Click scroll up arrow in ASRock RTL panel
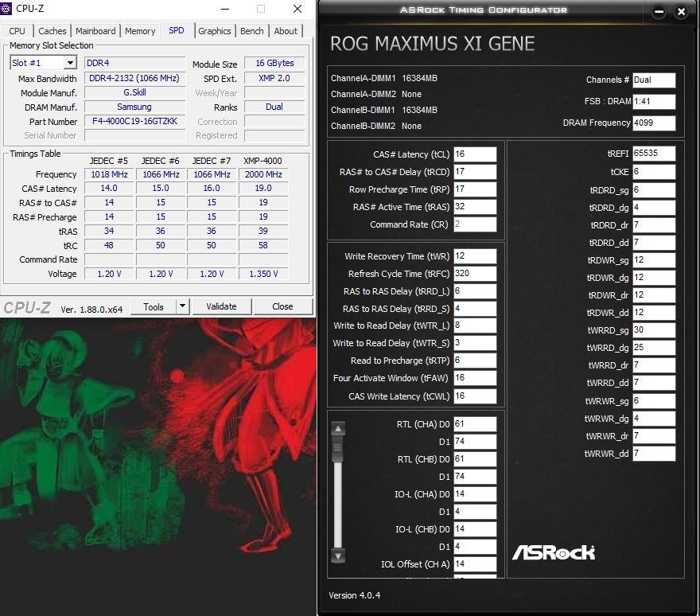The image size is (700, 616). click(338, 429)
